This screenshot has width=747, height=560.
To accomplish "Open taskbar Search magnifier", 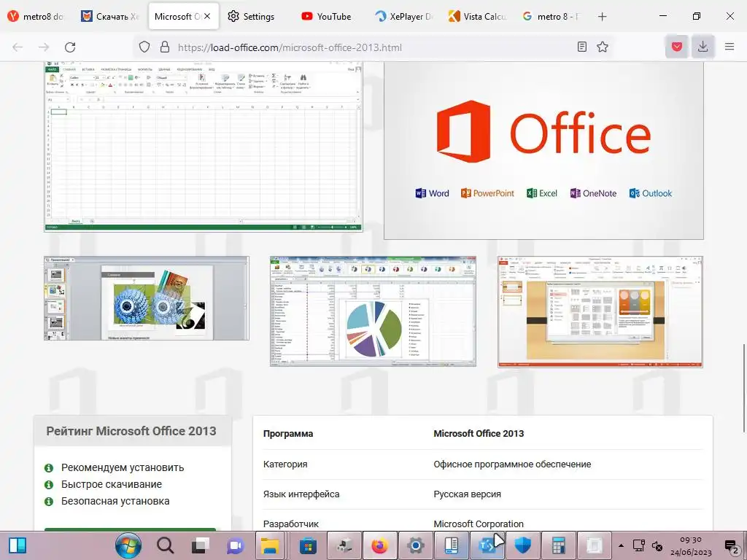I will (x=165, y=545).
